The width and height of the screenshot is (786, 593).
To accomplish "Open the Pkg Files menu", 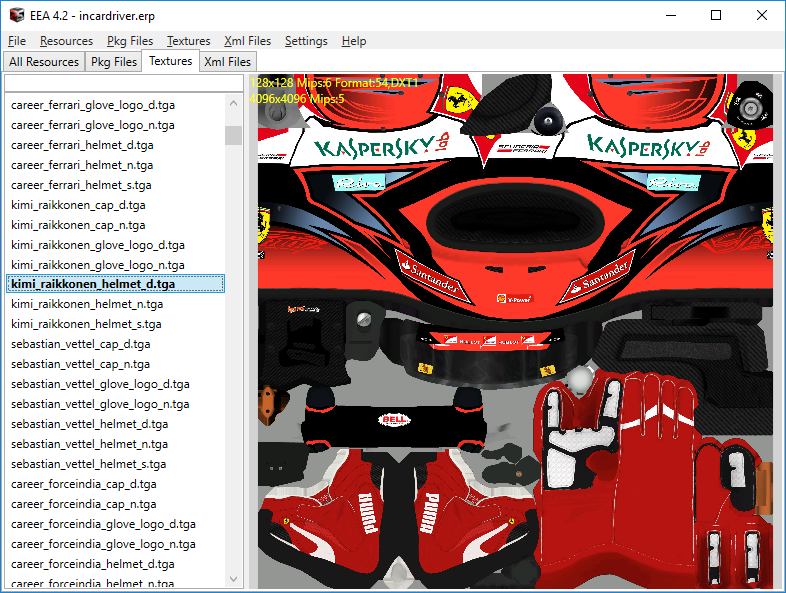I will pos(130,41).
